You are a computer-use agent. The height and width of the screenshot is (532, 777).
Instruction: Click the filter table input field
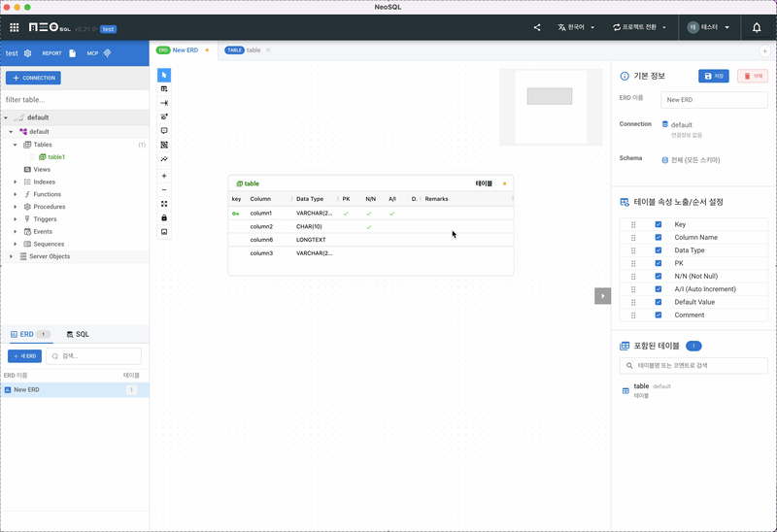[x=74, y=99]
